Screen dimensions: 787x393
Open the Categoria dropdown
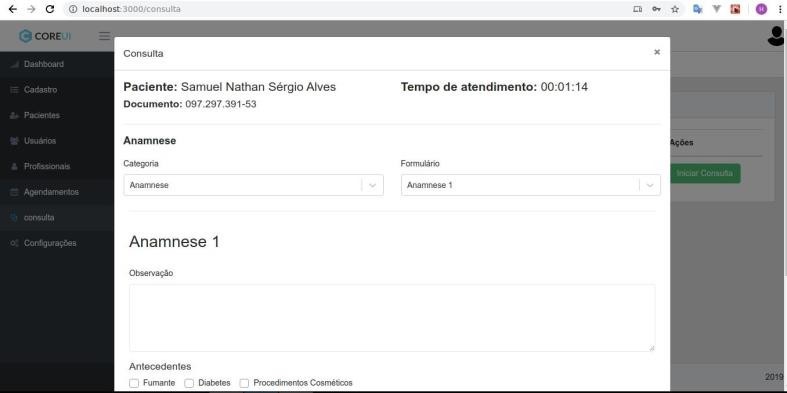click(x=253, y=185)
